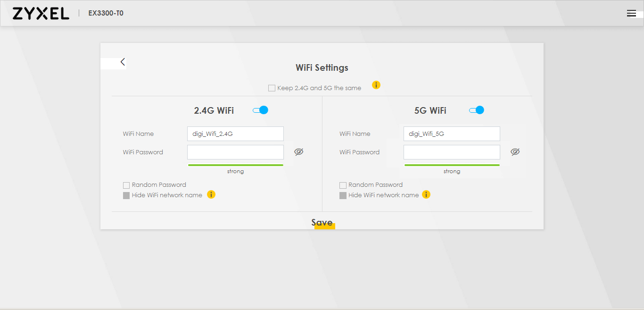This screenshot has height=310, width=644.
Task: Open the hamburger menu icon
Action: point(631,14)
